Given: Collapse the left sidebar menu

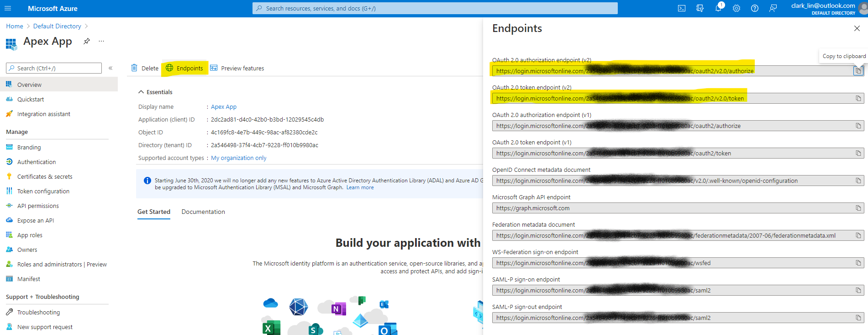Looking at the screenshot, I should pyautogui.click(x=110, y=68).
